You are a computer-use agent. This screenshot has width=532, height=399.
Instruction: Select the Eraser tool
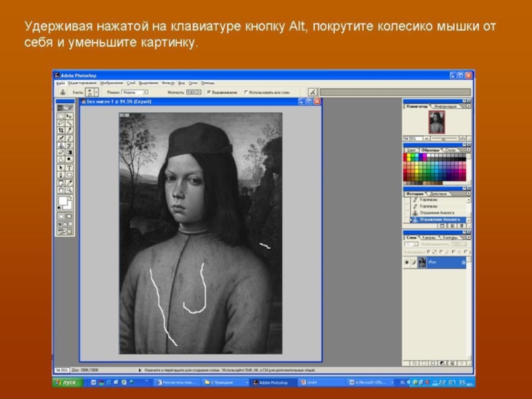coord(61,152)
